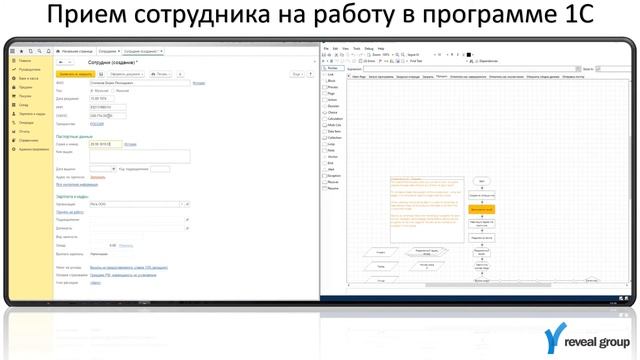Click the floppy disk save icon in 1C form

pos(101,74)
